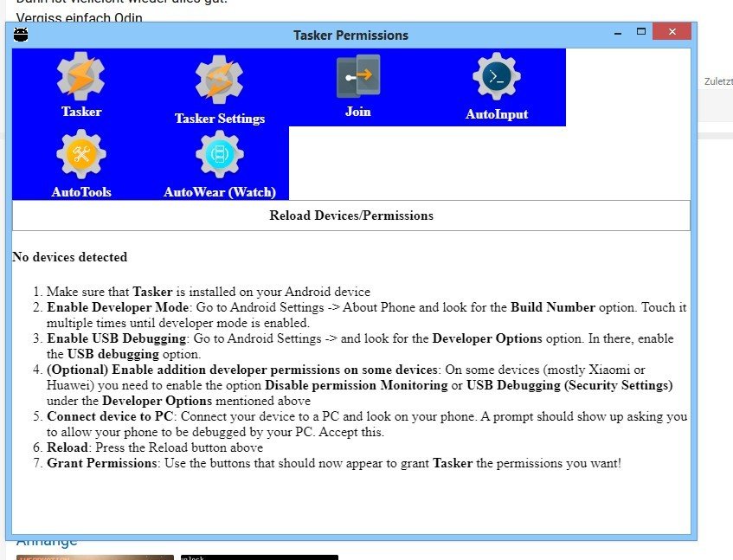Click the Android icon in the title bar

[x=22, y=35]
